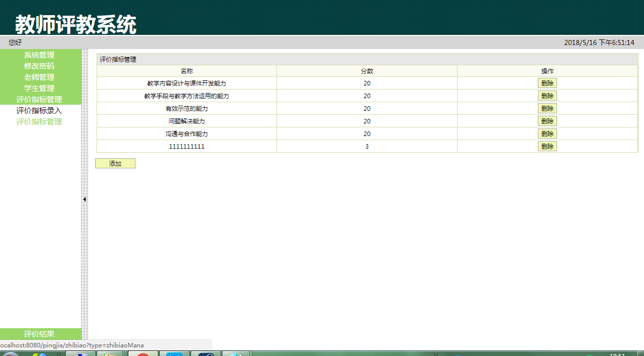Screen dimensions: 644x356
Task: Open the 学生管理 sidebar menu
Action: [40, 88]
